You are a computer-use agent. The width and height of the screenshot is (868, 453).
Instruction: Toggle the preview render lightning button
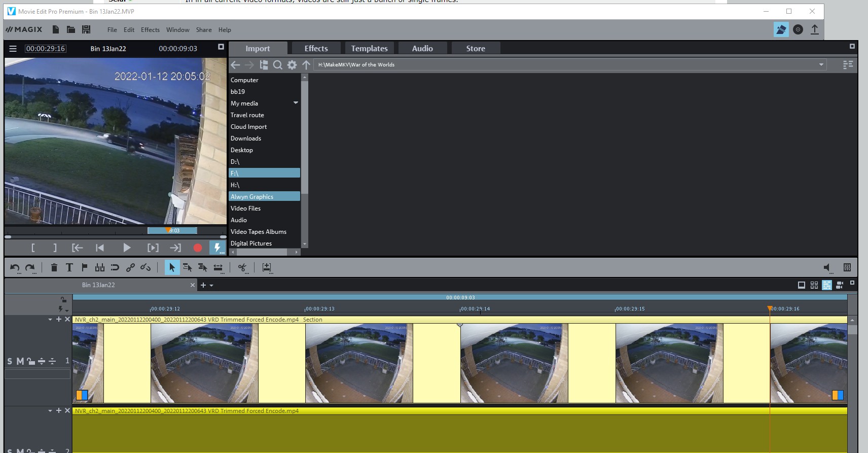(217, 248)
